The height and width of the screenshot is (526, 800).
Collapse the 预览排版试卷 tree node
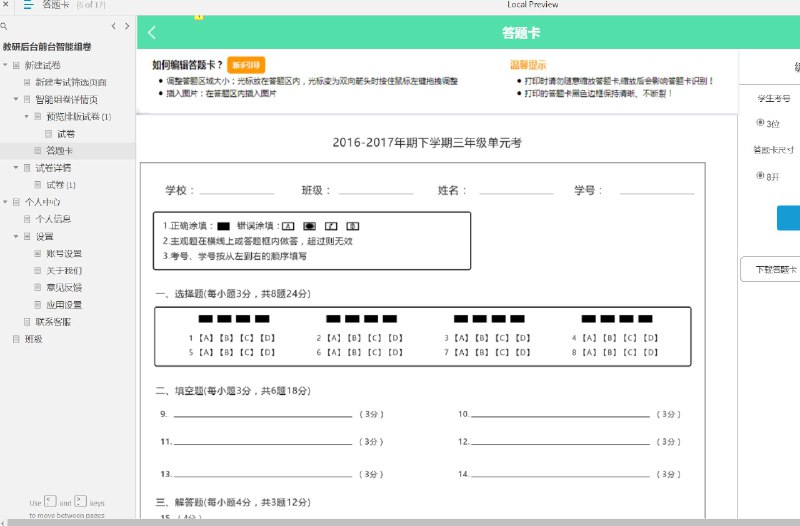point(27,116)
